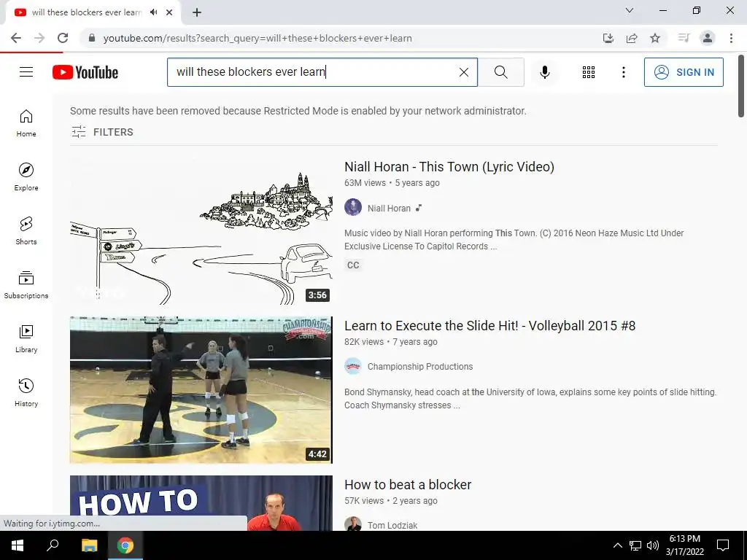Click the CC badge under This Town

353,265
